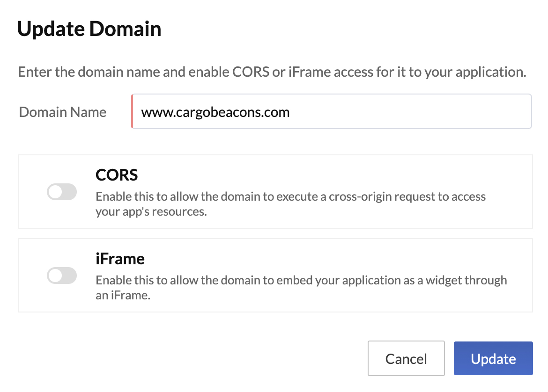The width and height of the screenshot is (548, 392).
Task: Turn on cross-origin request access
Action: point(62,192)
